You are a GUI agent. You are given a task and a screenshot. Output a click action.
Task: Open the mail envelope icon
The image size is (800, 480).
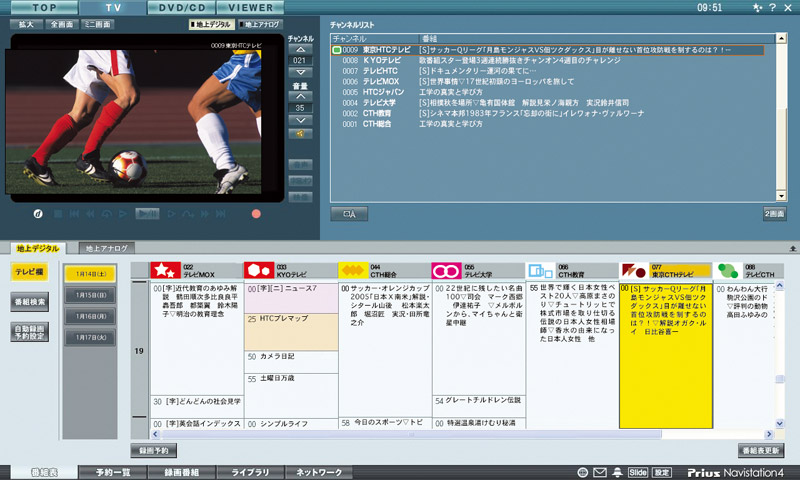(x=599, y=472)
